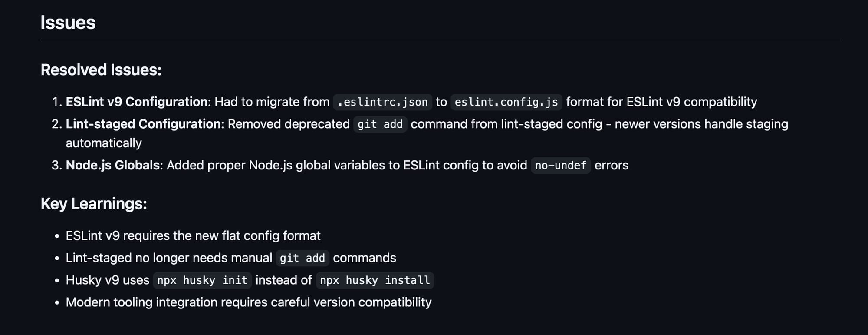Click the Modern tooling integration bullet
Image resolution: width=868 pixels, height=335 pixels.
coord(249,302)
